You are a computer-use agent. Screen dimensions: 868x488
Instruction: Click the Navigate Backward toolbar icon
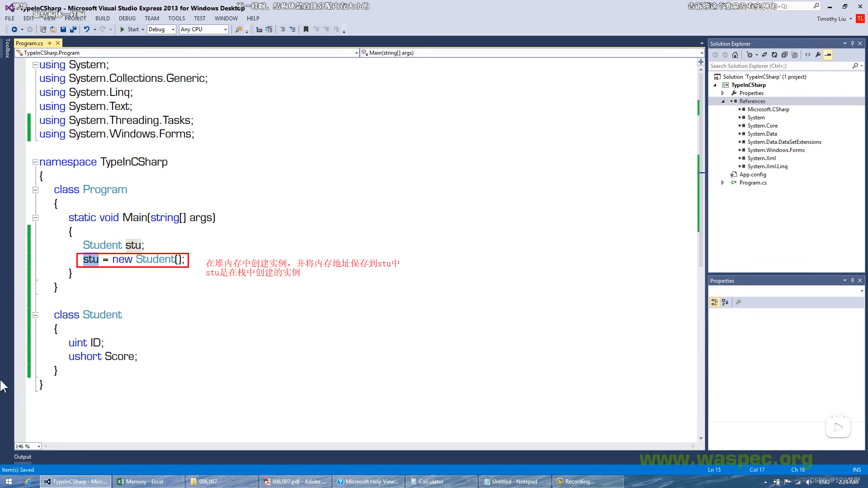14,29
